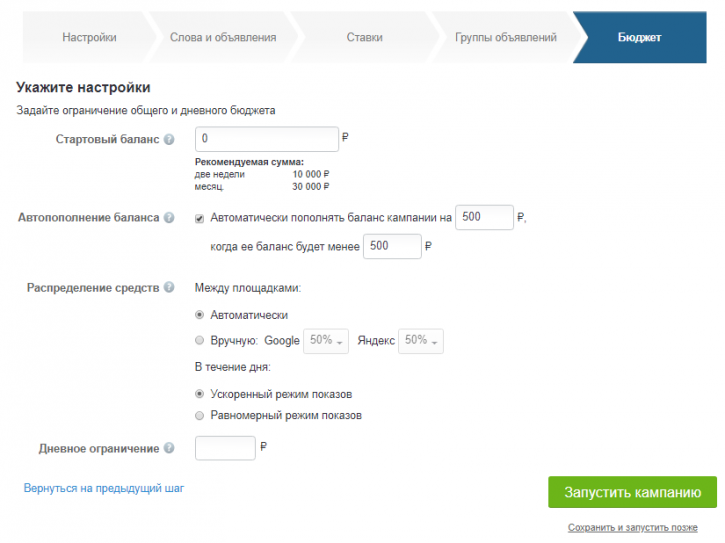Viewport: 725px width, 543px height.
Task: Go to Настройки step tab
Action: [89, 37]
